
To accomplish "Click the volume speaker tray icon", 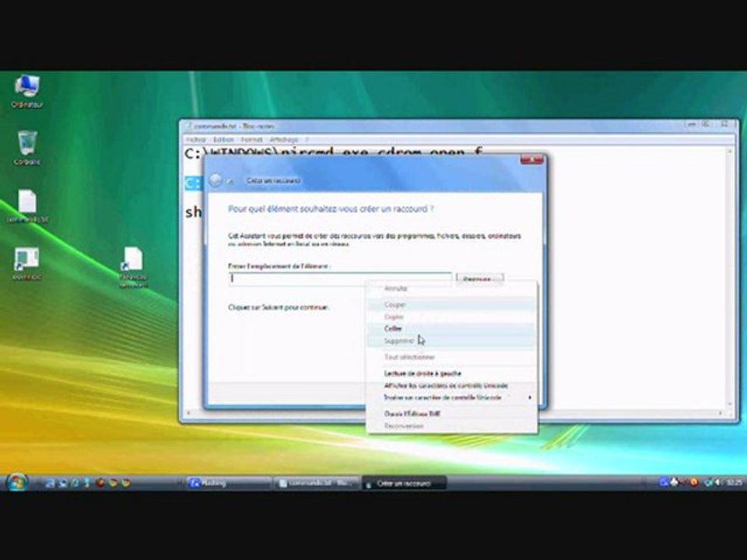I will [x=717, y=482].
